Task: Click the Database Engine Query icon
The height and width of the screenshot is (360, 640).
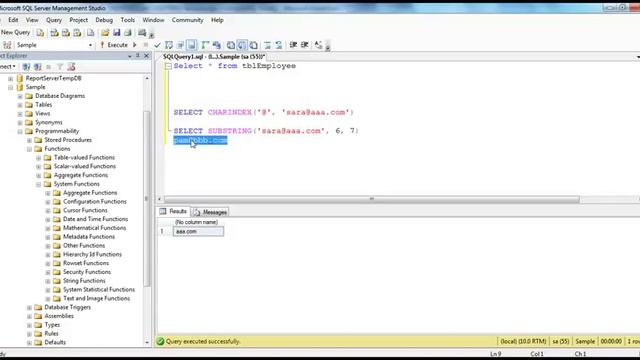Action: (40, 33)
